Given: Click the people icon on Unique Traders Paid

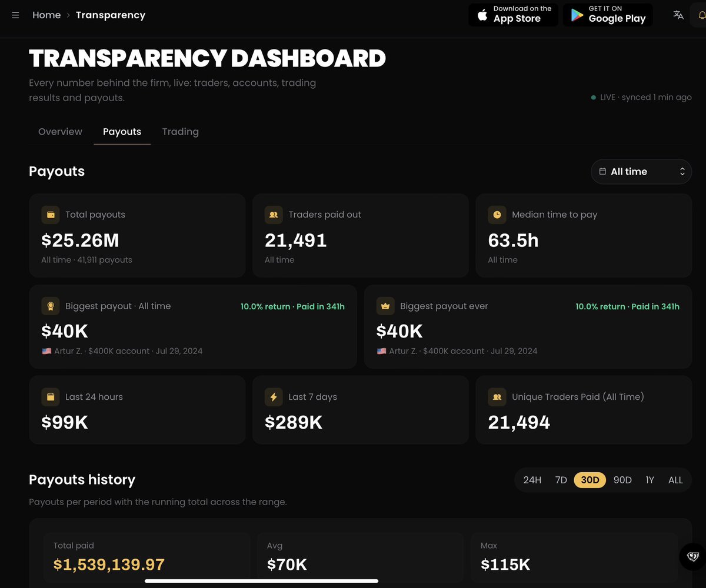Looking at the screenshot, I should (x=497, y=397).
